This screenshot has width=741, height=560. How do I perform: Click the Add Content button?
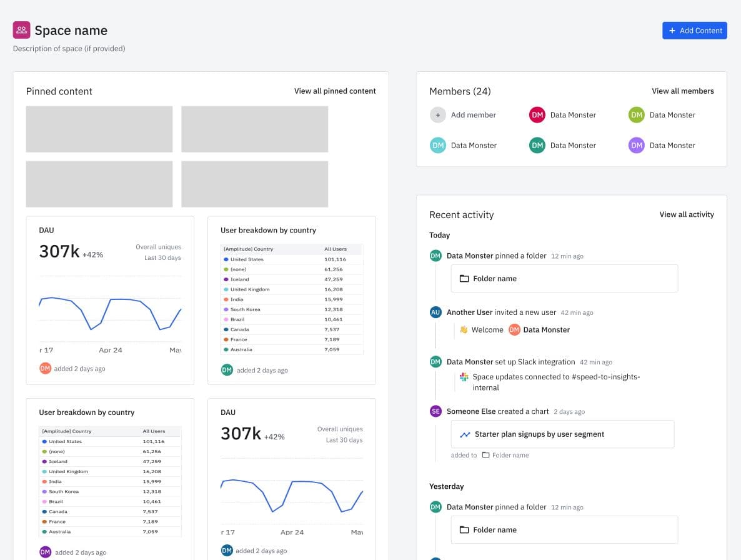point(694,30)
